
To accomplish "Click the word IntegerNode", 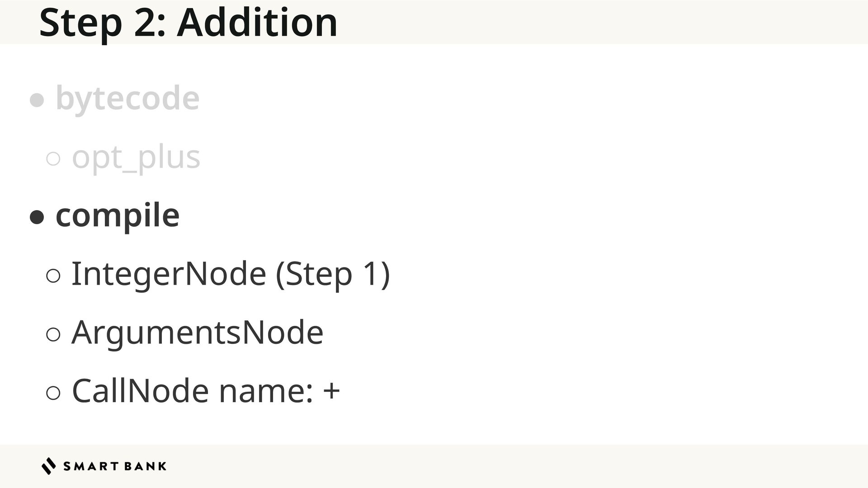I will pyautogui.click(x=169, y=274).
